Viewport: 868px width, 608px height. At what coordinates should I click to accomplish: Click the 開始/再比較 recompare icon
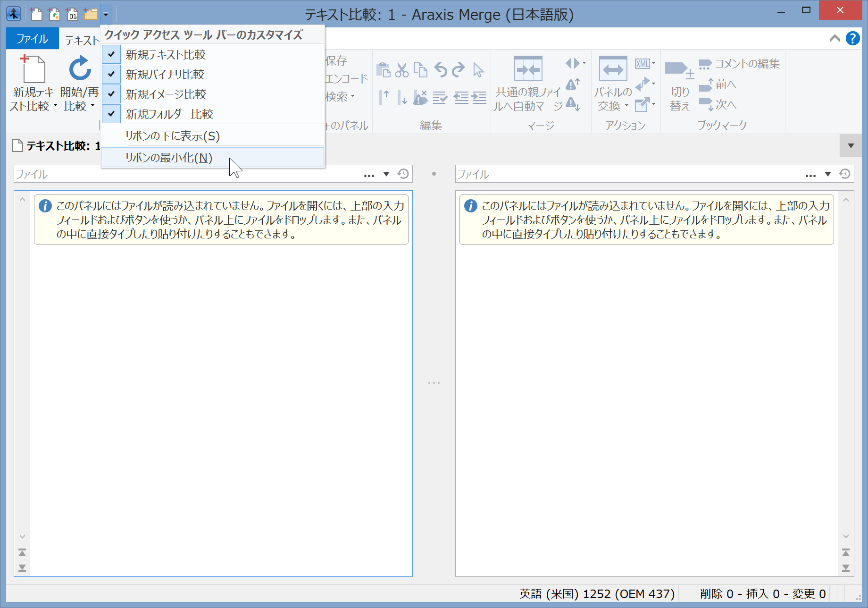(x=80, y=69)
